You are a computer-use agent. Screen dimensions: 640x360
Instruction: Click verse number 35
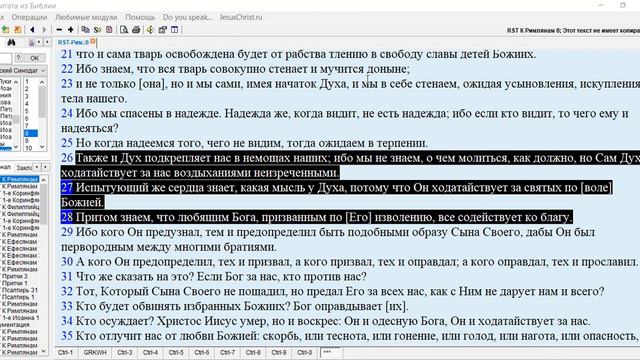pyautogui.click(x=67, y=336)
